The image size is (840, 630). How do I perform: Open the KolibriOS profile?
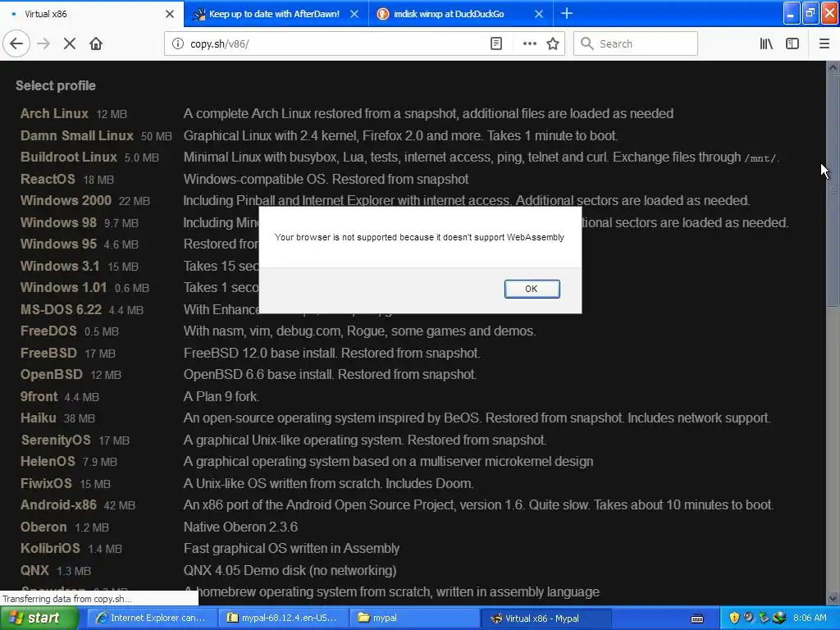(x=50, y=549)
